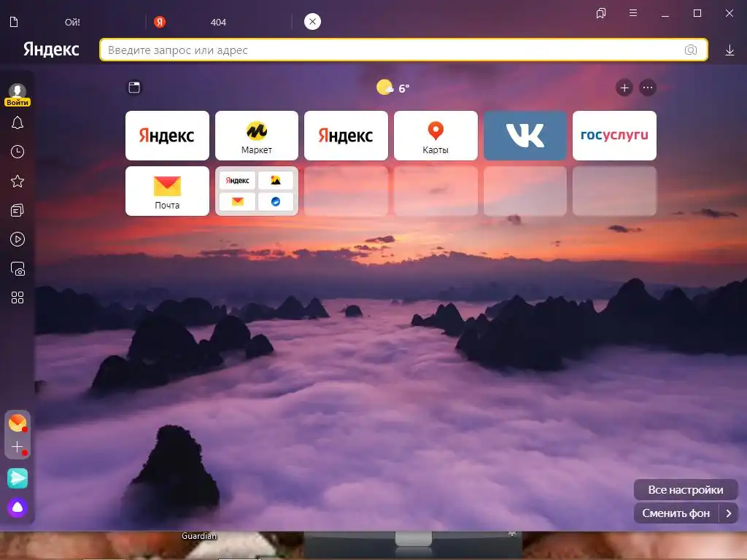Open video player icon in sidebar

click(x=18, y=239)
